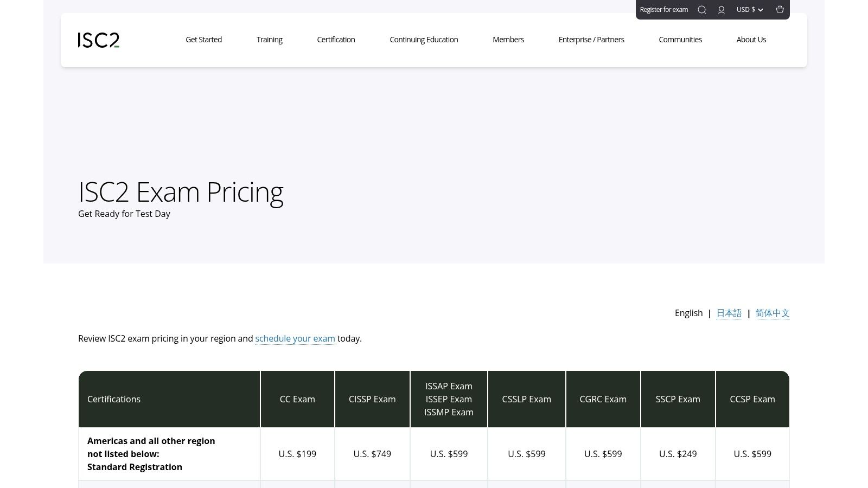The width and height of the screenshot is (868, 488).
Task: Select the English language option
Action: coord(688,313)
